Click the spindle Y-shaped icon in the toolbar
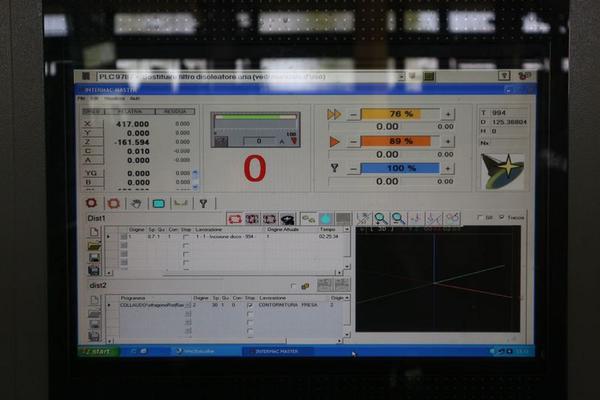Screen dimensions: 600x400 [x=203, y=203]
